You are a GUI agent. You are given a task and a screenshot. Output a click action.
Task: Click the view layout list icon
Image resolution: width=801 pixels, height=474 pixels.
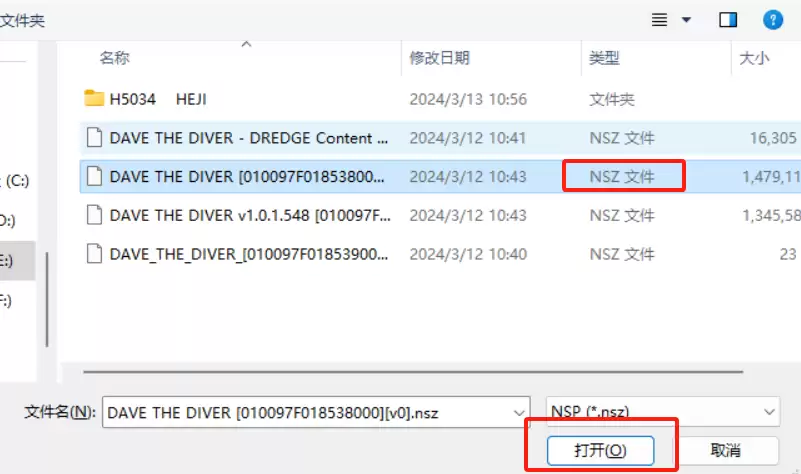(659, 20)
